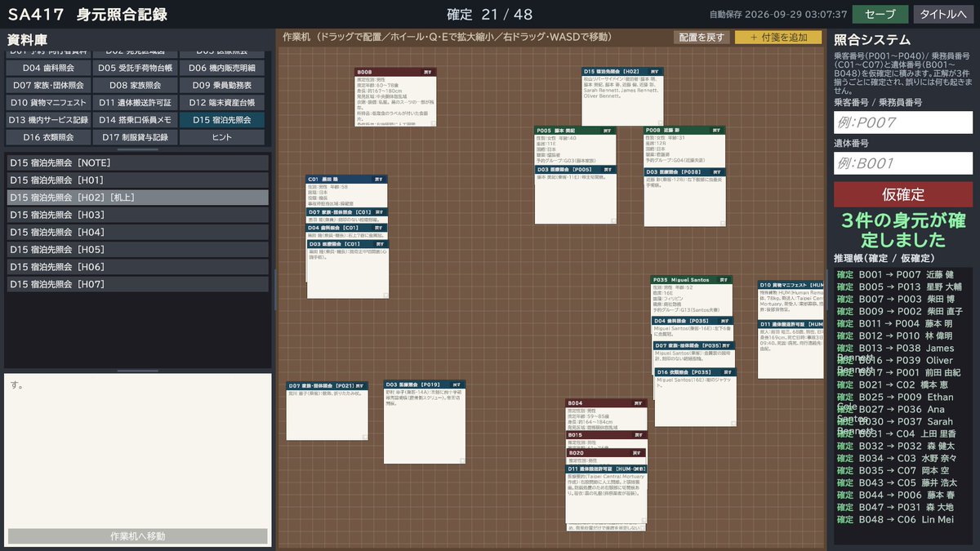The width and height of the screenshot is (980, 551).
Task: Click 戻す on the D07 家族・団体照会 [C01] card
Action: tap(381, 212)
